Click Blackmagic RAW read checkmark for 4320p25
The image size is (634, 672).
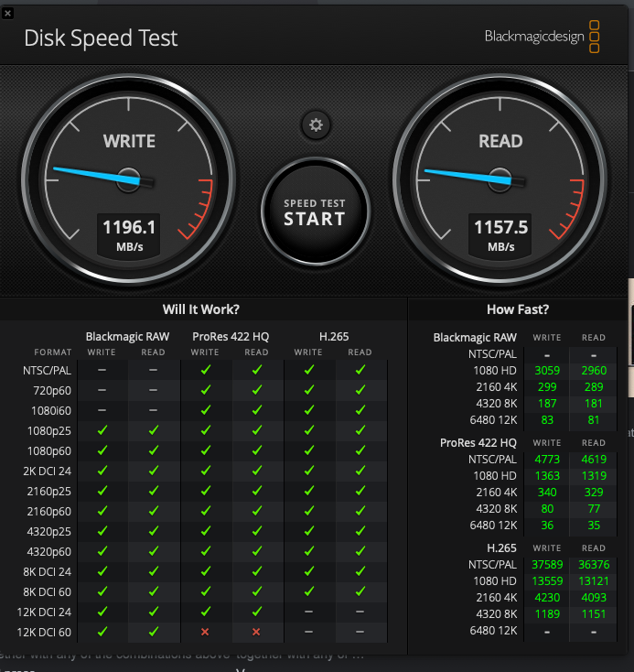pyautogui.click(x=154, y=531)
